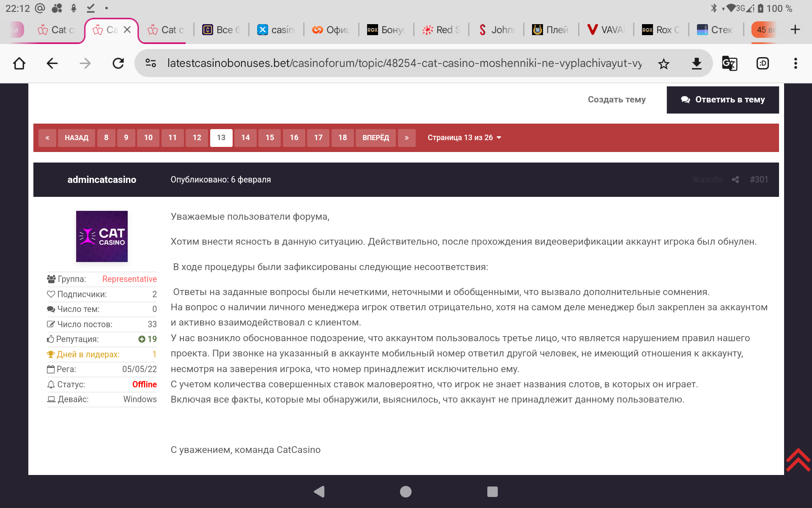Bookmark page with star icon
The image size is (812, 508).
[x=664, y=63]
